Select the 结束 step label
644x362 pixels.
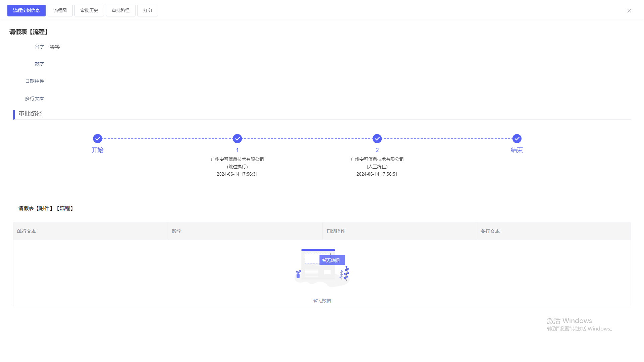tap(517, 150)
